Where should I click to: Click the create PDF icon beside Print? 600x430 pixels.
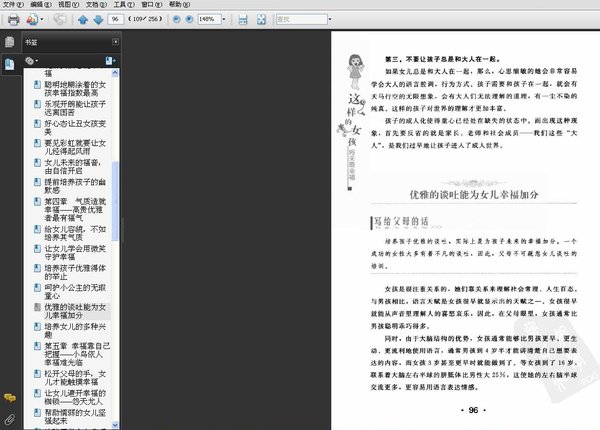(x=32, y=19)
